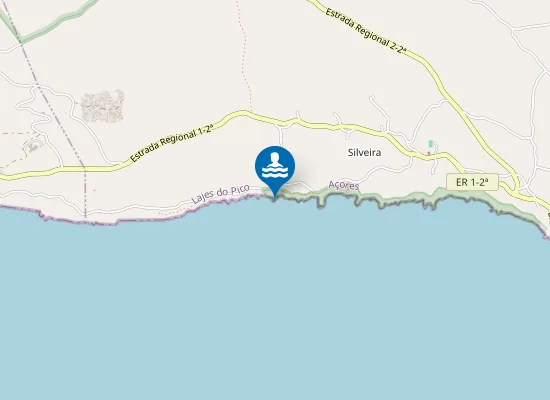Screen dimensions: 550x400
Task: Click the junction of the two yellow regional roads
Action: coord(517,188)
